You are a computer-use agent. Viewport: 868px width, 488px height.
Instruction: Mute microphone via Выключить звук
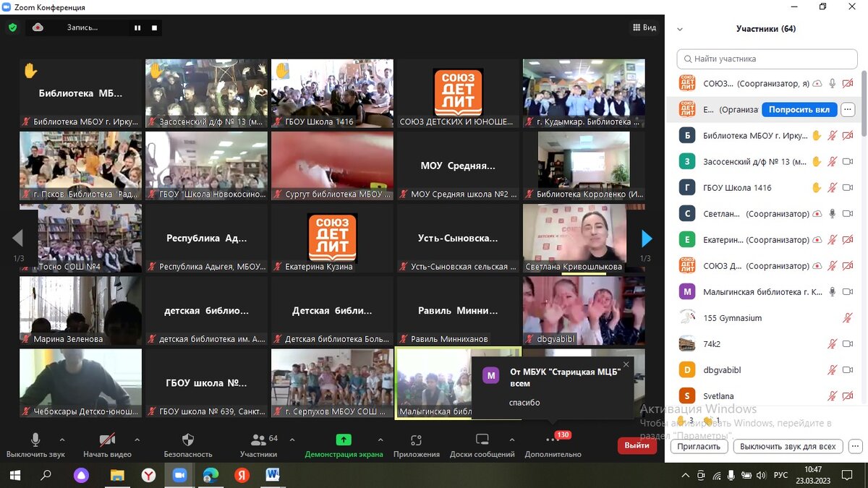point(35,445)
